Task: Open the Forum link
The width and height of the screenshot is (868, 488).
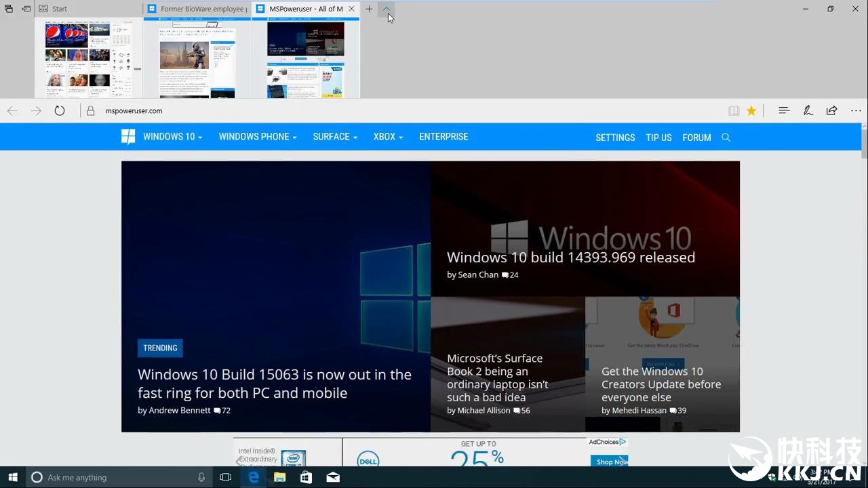Action: 696,138
